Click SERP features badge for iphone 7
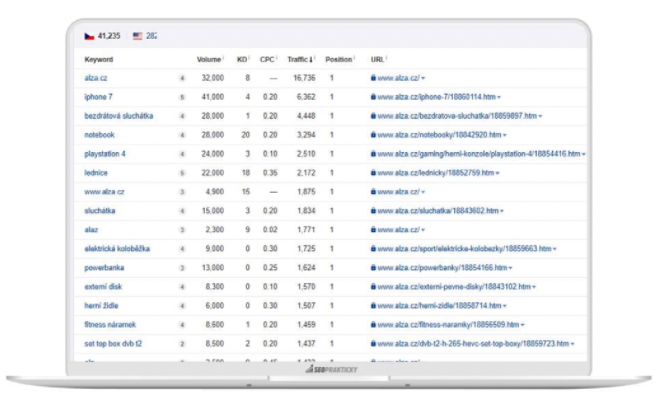 pyautogui.click(x=182, y=97)
